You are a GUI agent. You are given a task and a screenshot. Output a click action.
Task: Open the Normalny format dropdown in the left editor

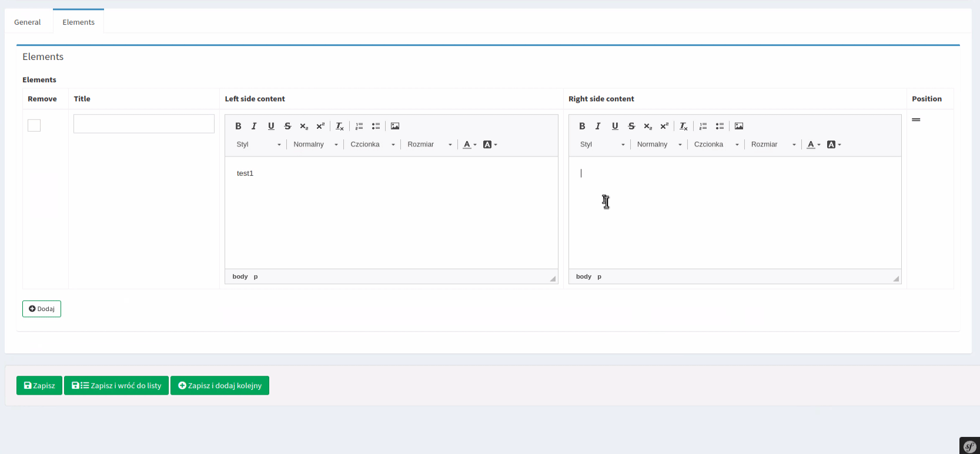[x=315, y=144]
